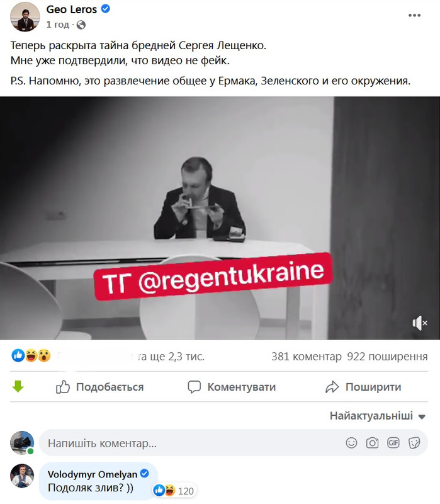Expand the Найактуальніші comment sorting dropdown

(x=378, y=416)
